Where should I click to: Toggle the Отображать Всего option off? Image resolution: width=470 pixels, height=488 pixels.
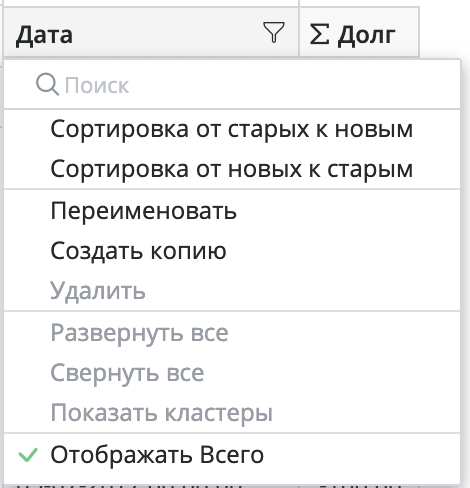[x=232, y=455]
